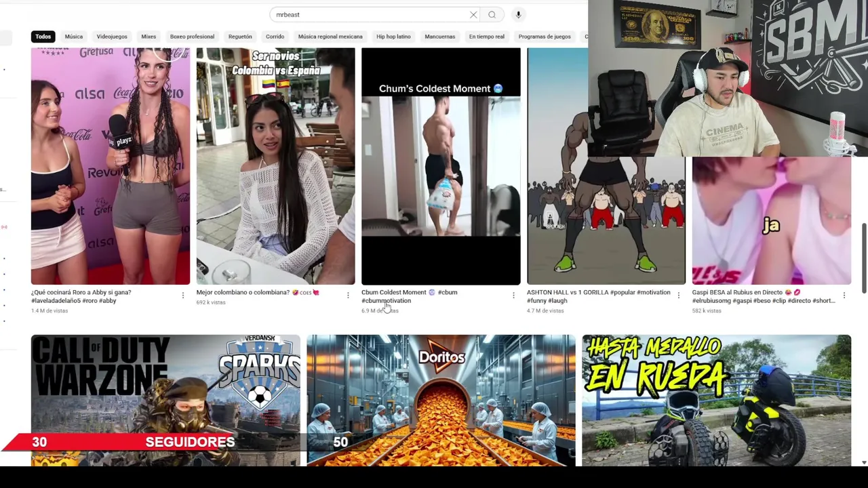Open the Colombia vs España short thumbnail
868x488 pixels.
click(x=275, y=166)
